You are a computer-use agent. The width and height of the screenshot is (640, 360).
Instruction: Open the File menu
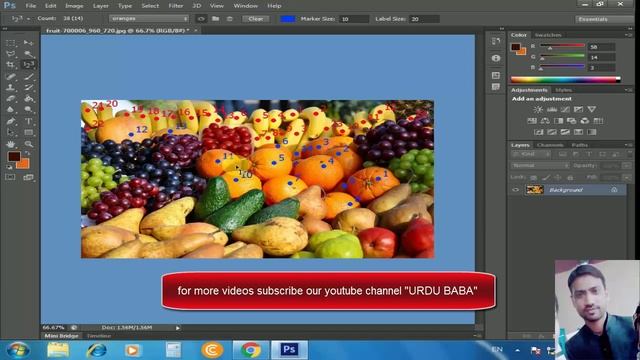pyautogui.click(x=31, y=6)
